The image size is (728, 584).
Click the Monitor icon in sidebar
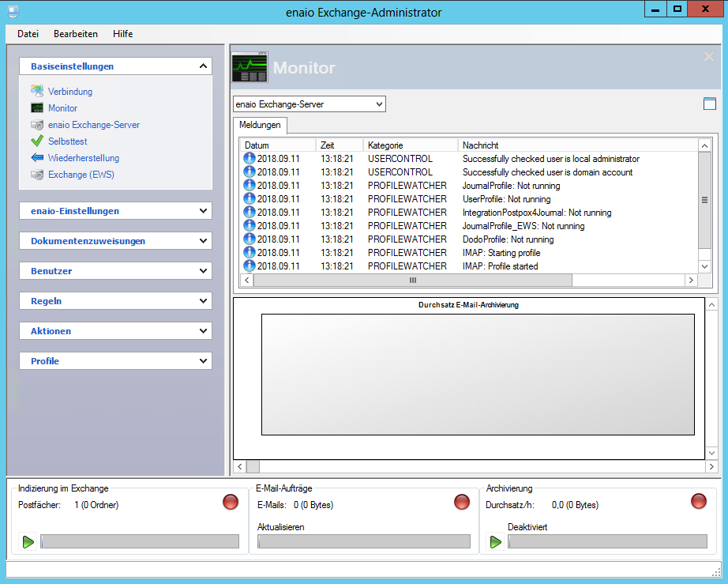pyautogui.click(x=37, y=107)
